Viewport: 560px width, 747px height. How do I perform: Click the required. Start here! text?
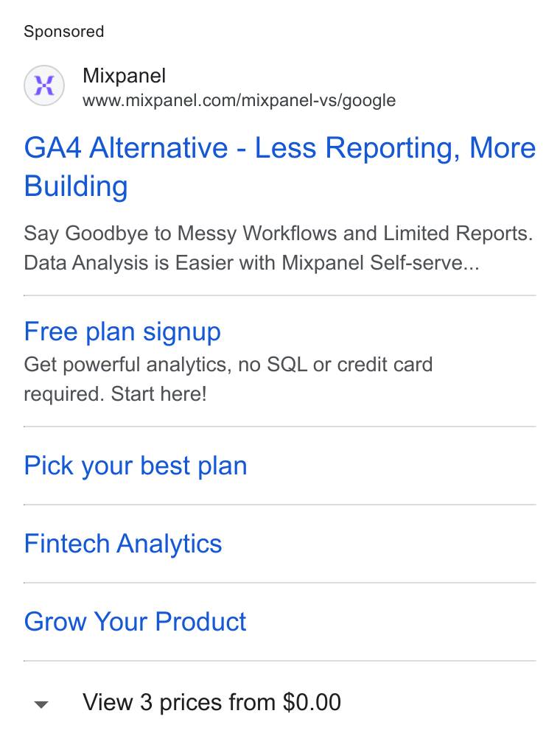pyautogui.click(x=116, y=394)
